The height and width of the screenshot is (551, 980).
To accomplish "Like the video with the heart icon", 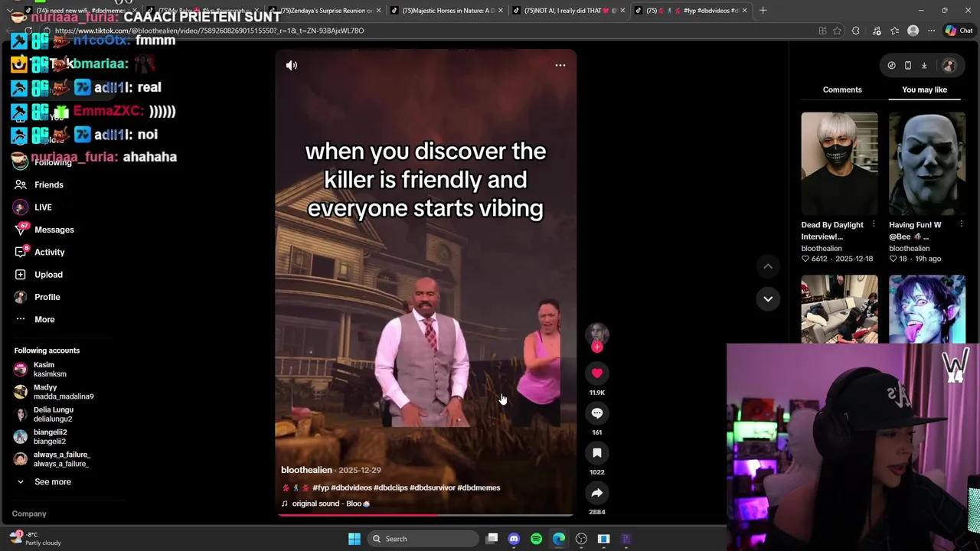I will click(597, 373).
